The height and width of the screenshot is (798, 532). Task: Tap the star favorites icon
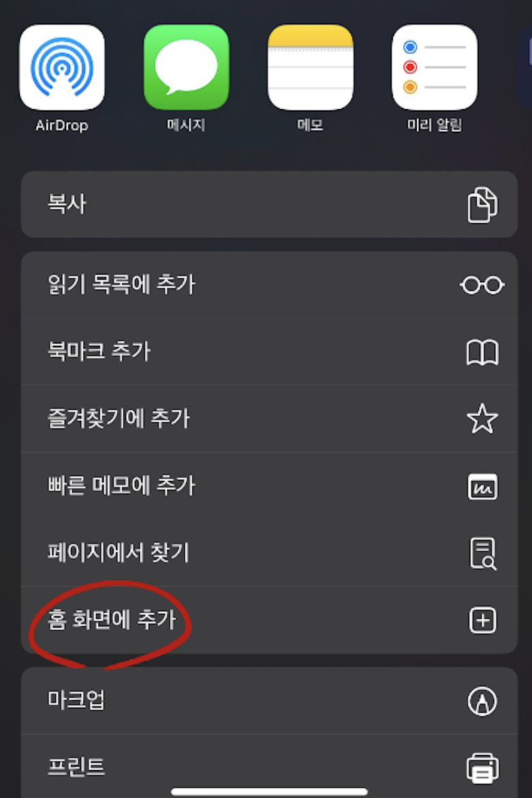[x=482, y=419]
